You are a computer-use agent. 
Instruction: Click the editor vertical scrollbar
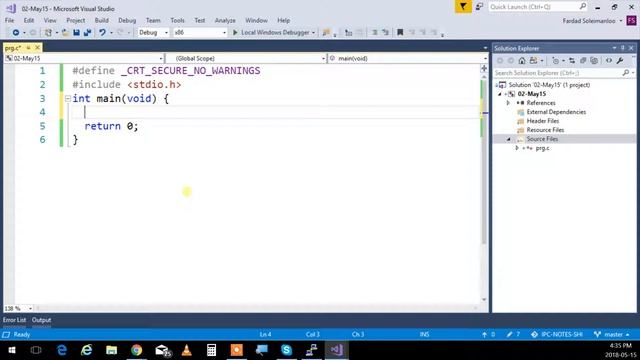click(484, 187)
